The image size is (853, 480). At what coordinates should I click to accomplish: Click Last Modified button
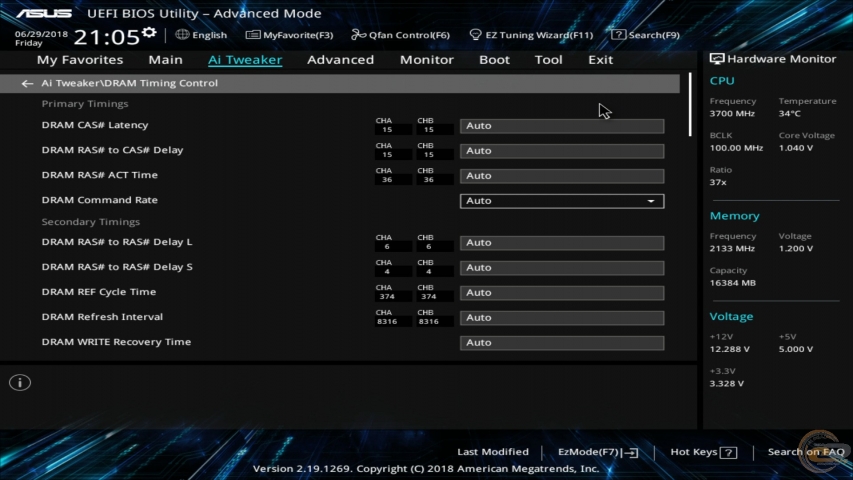(493, 452)
